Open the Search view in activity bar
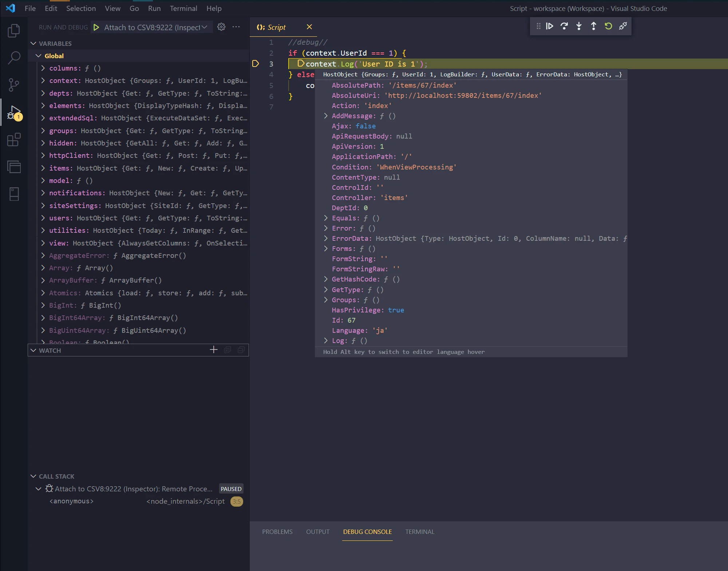The height and width of the screenshot is (571, 728). tap(14, 57)
